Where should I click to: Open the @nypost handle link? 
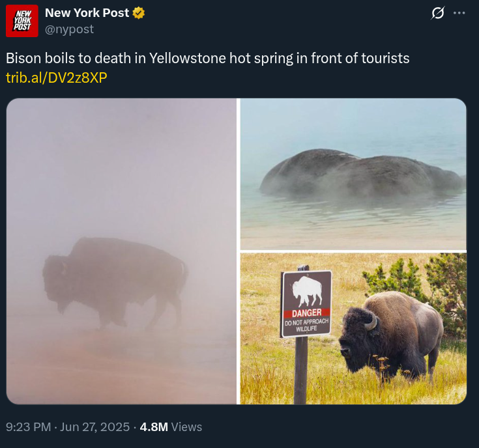69,29
